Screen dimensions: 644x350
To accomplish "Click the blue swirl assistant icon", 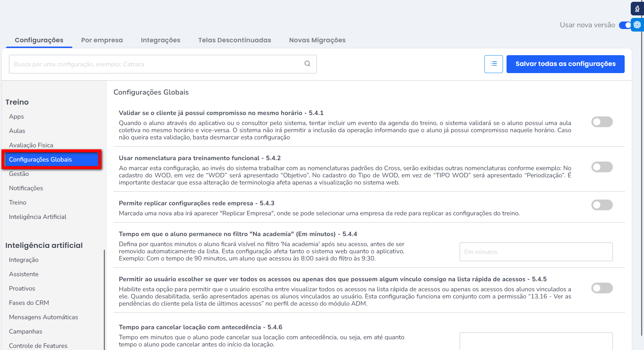I will point(637,25).
